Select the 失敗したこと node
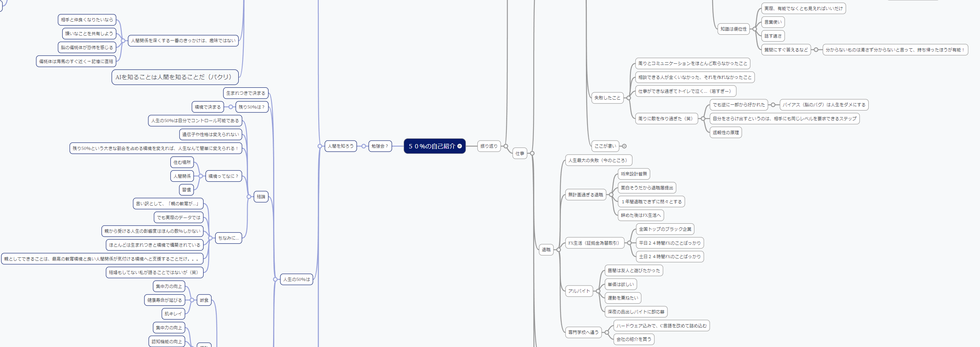Viewport: 980px width, 347px height. tap(607, 98)
